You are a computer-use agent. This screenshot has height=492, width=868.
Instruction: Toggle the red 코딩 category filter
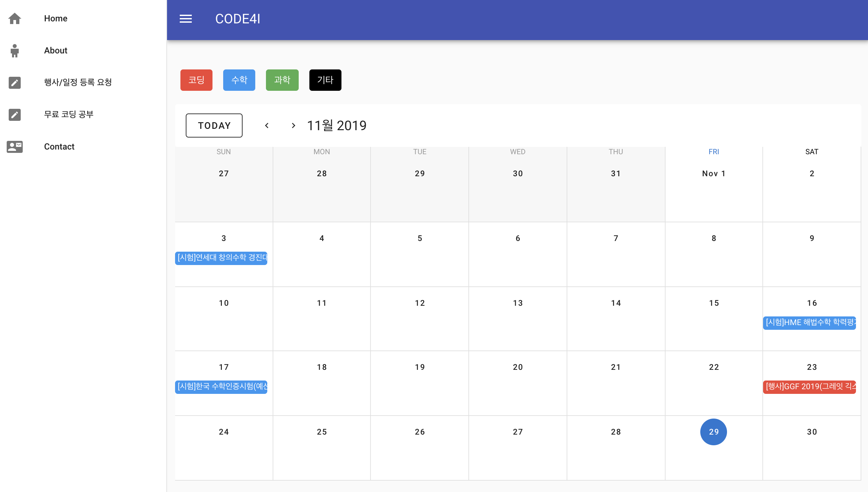[x=196, y=80]
